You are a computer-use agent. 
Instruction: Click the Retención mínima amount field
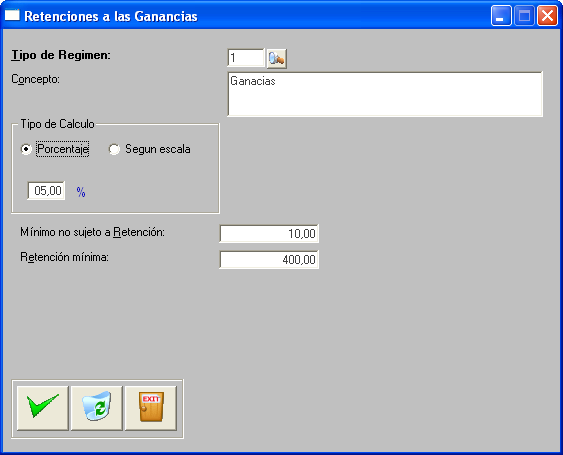click(x=269, y=260)
